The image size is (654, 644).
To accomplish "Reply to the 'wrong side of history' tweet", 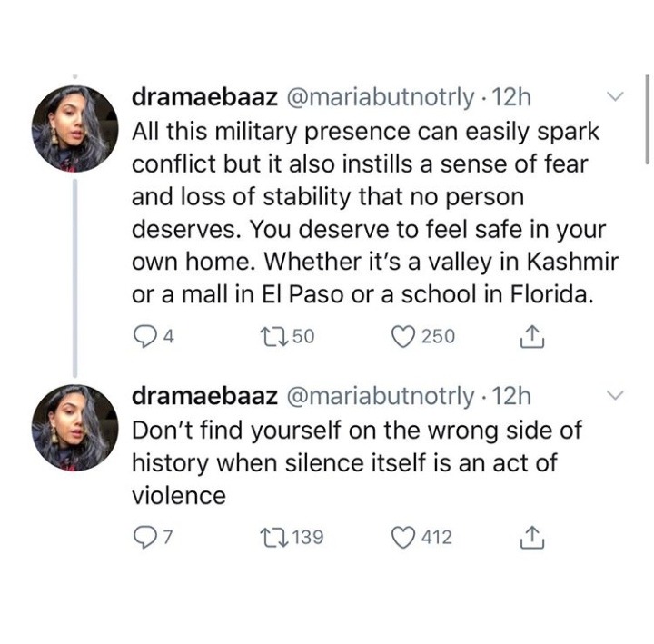I will [144, 537].
